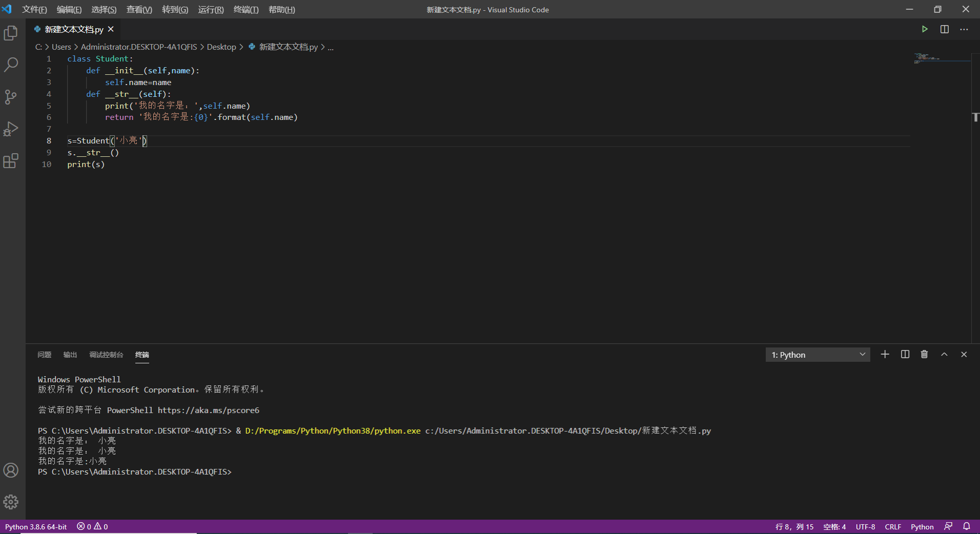The height and width of the screenshot is (534, 980).
Task: Open the terminal selector dropdown '1: Python'
Action: coord(818,355)
